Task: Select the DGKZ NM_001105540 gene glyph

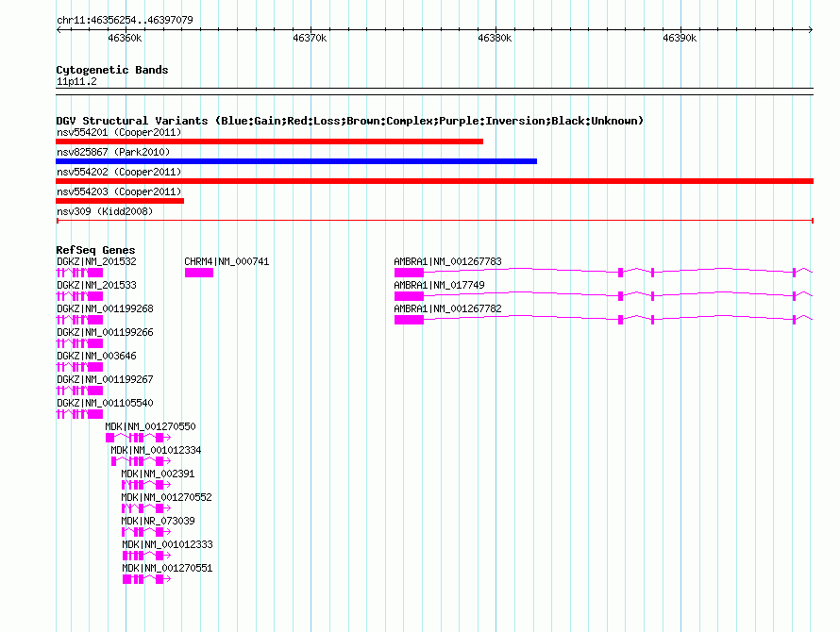Action: [x=79, y=414]
